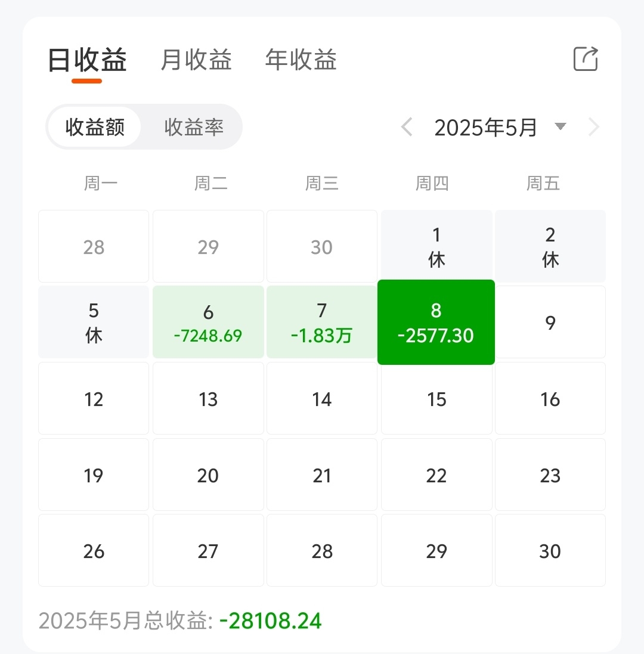The height and width of the screenshot is (654, 644).
Task: Tap the May 5 holiday cell
Action: (x=94, y=322)
